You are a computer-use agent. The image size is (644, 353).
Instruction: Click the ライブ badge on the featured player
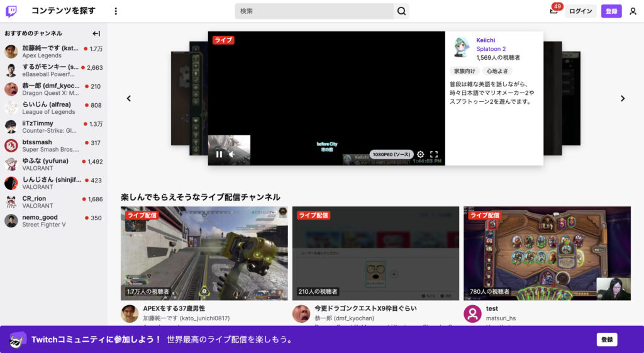223,40
